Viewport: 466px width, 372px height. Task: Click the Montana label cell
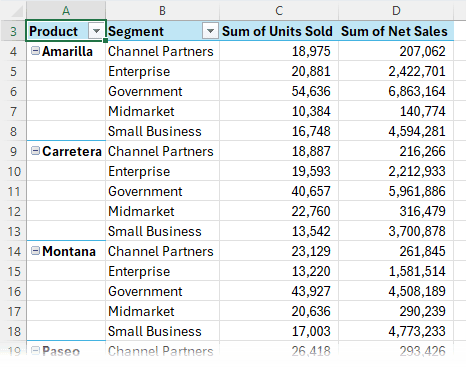pos(66,251)
